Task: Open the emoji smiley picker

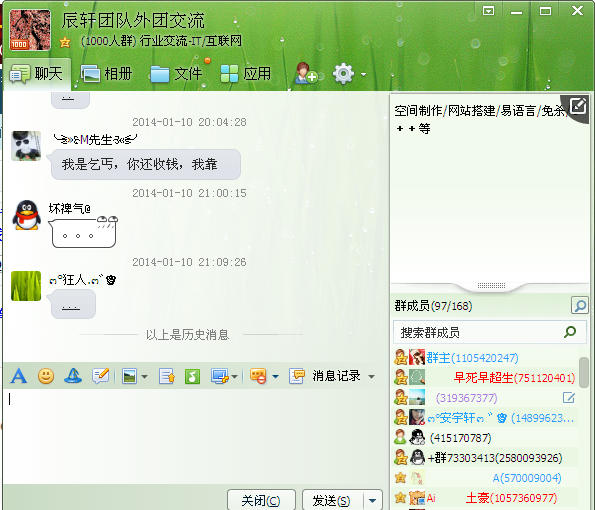Action: 46,376
